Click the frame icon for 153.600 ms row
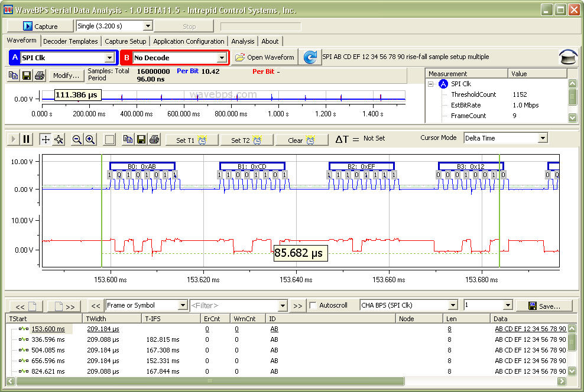The height and width of the screenshot is (392, 584). pyautogui.click(x=24, y=329)
